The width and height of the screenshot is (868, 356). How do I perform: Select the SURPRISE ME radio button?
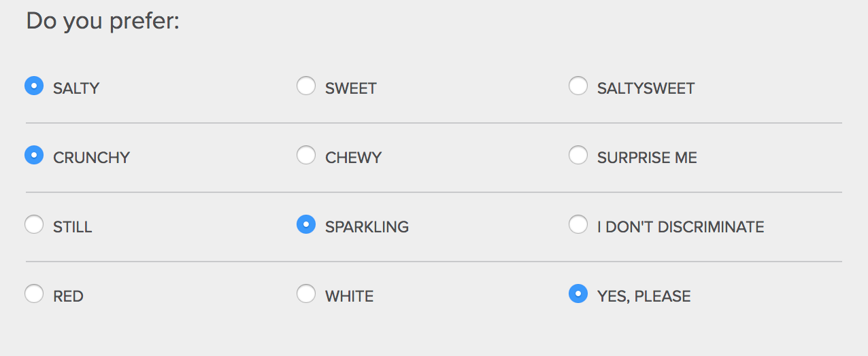pos(578,156)
